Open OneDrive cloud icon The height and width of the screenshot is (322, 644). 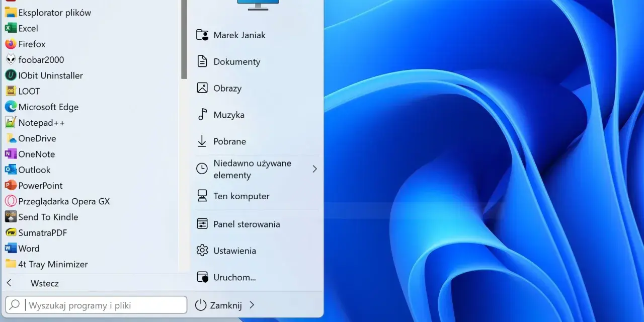point(11,138)
